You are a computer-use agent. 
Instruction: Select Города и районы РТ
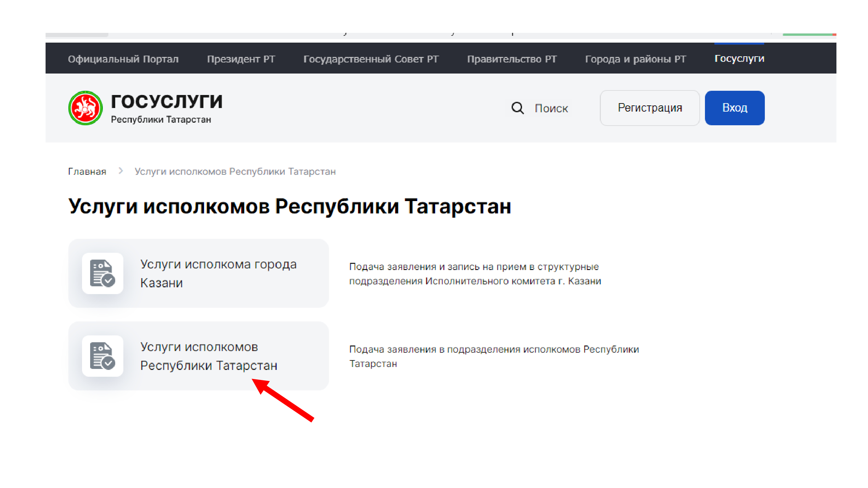point(635,59)
